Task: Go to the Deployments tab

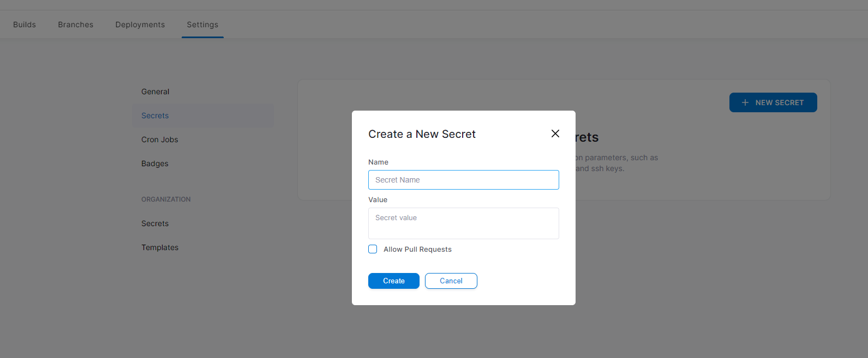Action: tap(140, 25)
